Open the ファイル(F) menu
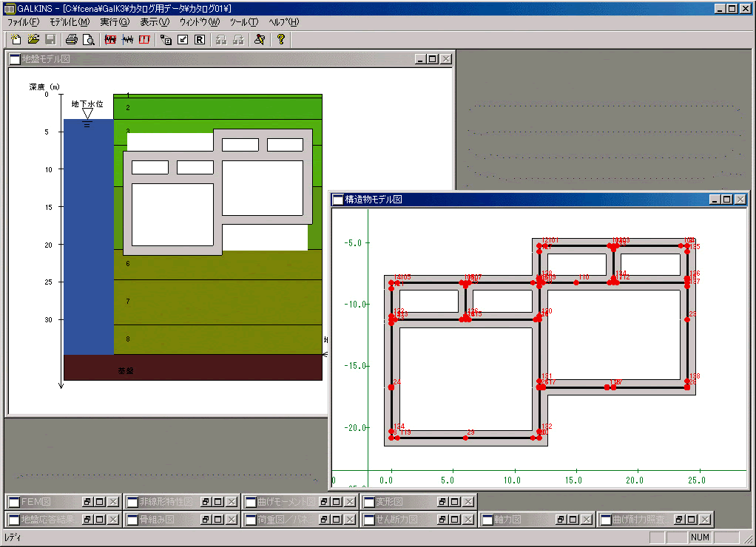756x547 pixels. point(23,22)
